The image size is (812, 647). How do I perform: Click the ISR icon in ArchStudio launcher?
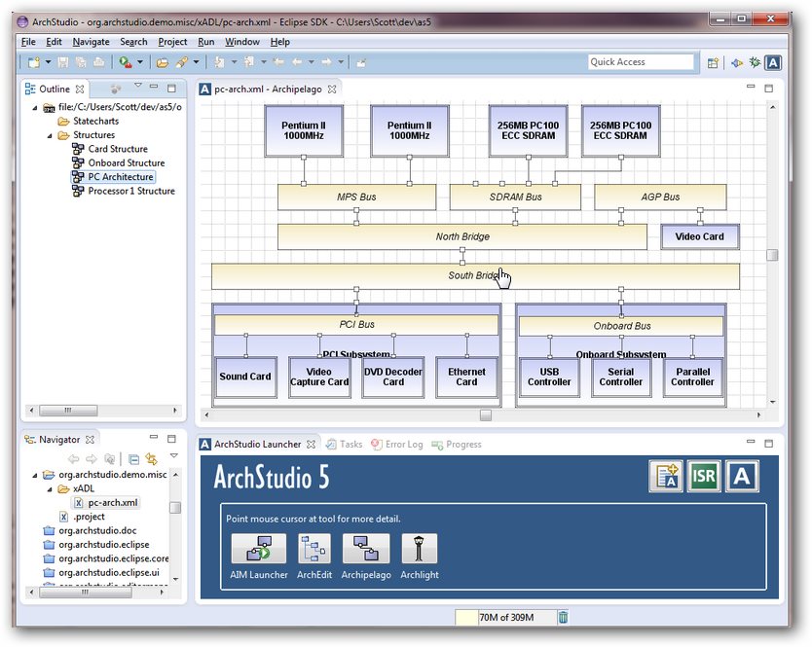click(x=704, y=476)
